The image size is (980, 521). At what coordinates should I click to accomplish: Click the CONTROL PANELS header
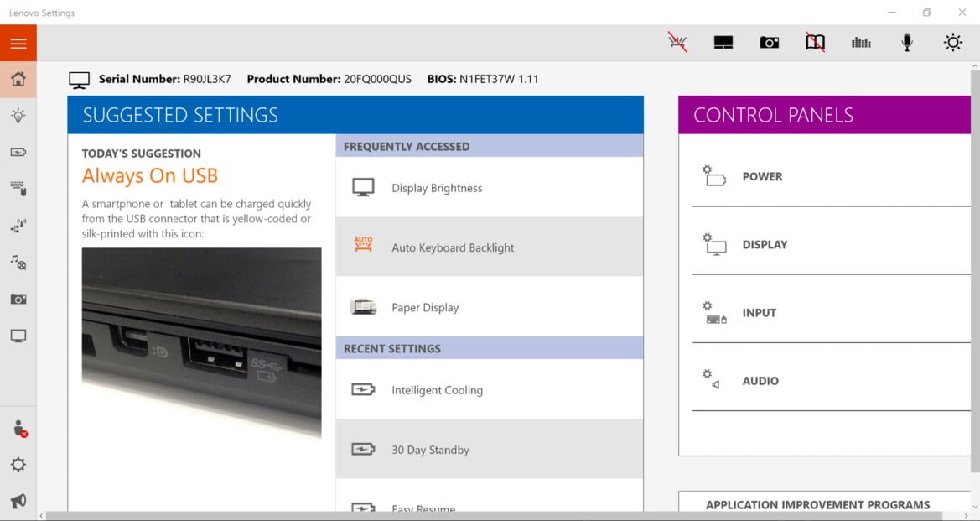[x=824, y=115]
